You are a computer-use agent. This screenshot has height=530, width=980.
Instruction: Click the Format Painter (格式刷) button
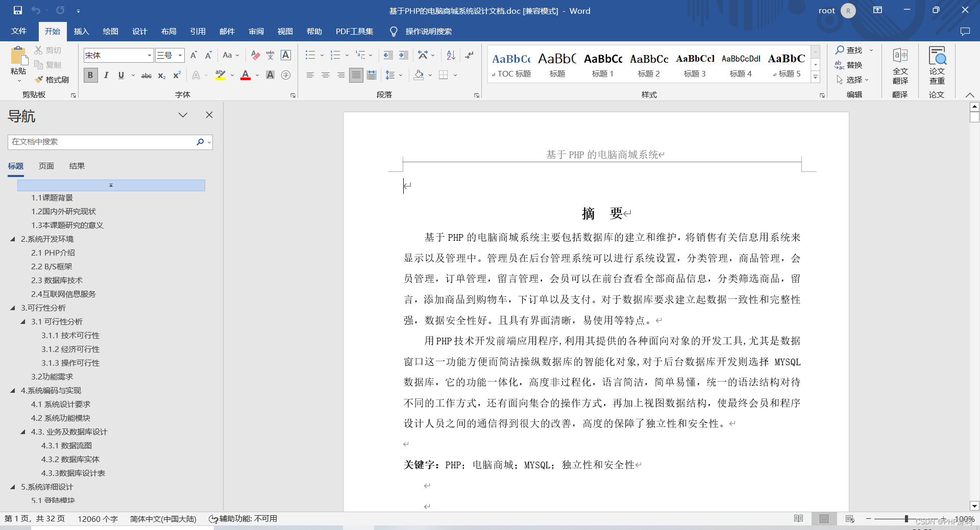coord(52,80)
